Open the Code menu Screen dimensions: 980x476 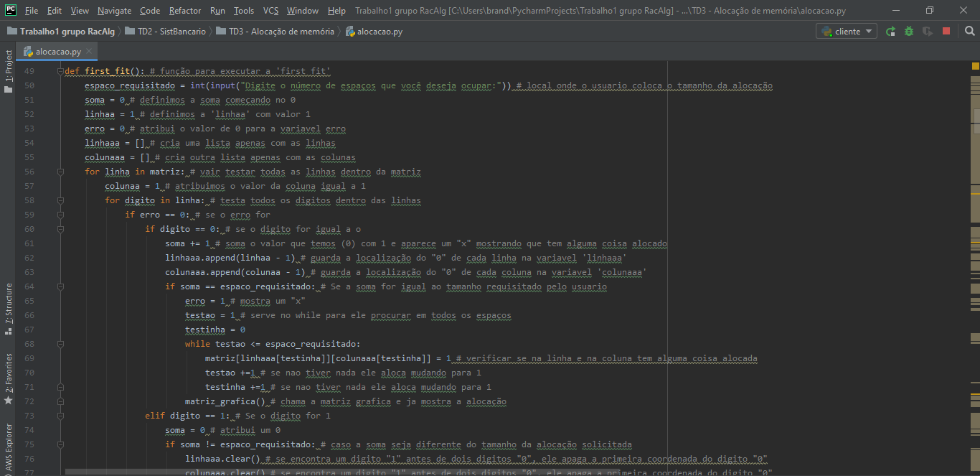(150, 11)
